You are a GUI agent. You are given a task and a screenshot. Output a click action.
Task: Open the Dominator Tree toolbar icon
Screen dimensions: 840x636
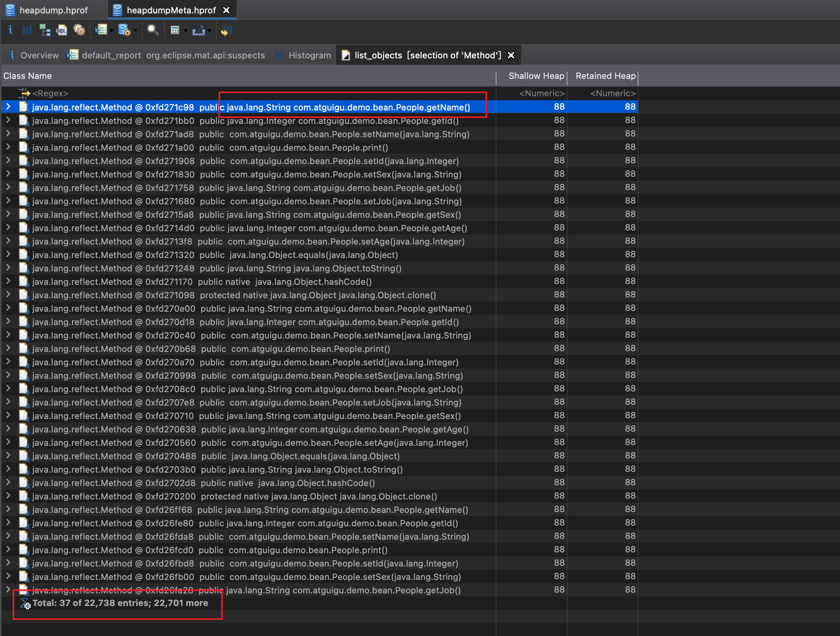click(x=45, y=30)
